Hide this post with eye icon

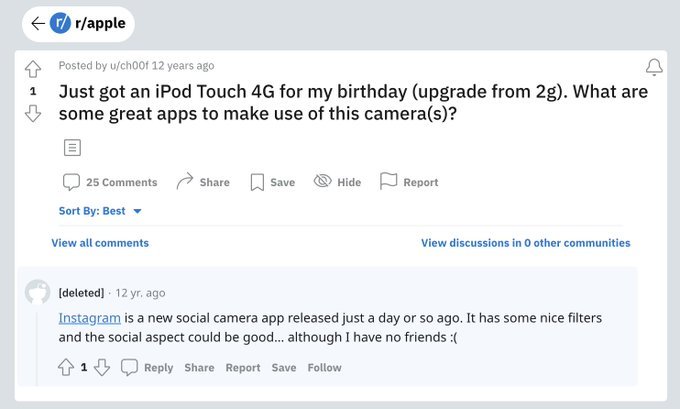click(337, 182)
